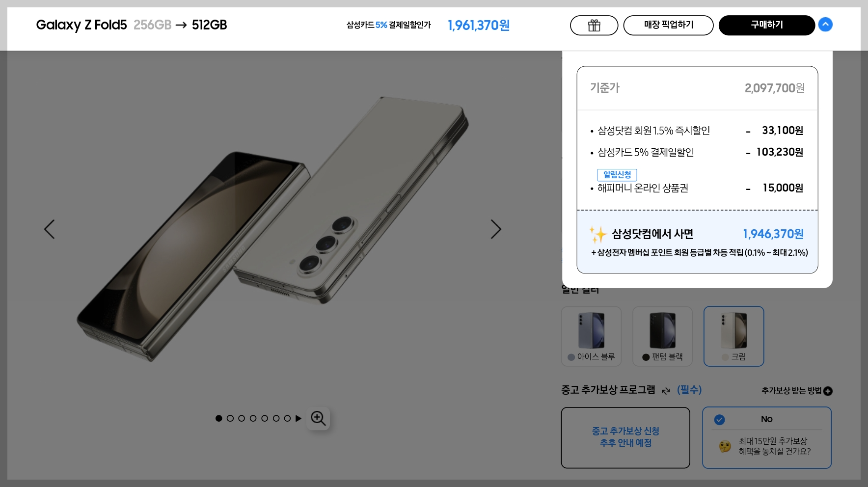Viewport: 868px width, 487px height.
Task: Open 추가보상 받는 방법 plus icon
Action: (828, 391)
